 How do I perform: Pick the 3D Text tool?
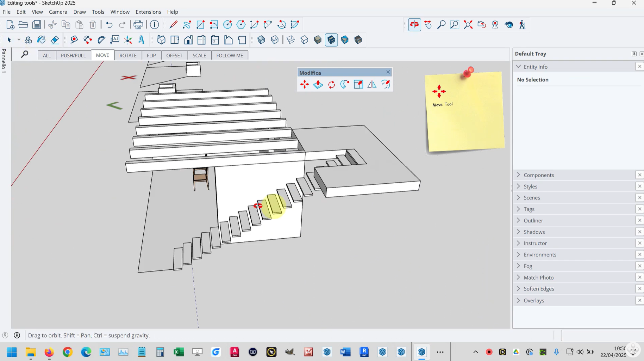[142, 40]
